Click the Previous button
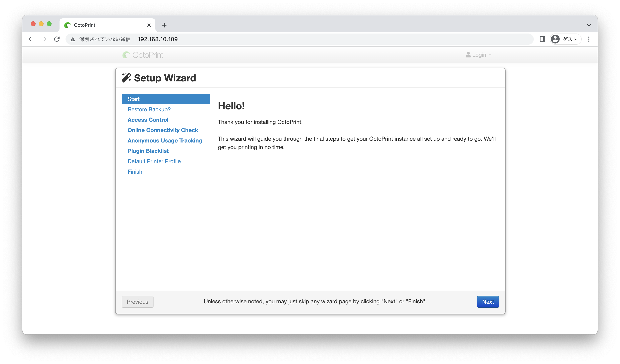The height and width of the screenshot is (364, 620). (137, 302)
